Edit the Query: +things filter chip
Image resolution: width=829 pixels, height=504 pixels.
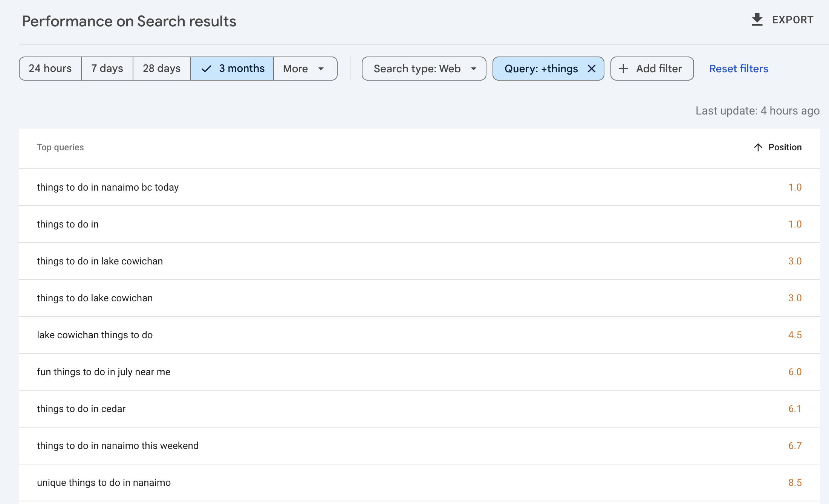click(541, 69)
